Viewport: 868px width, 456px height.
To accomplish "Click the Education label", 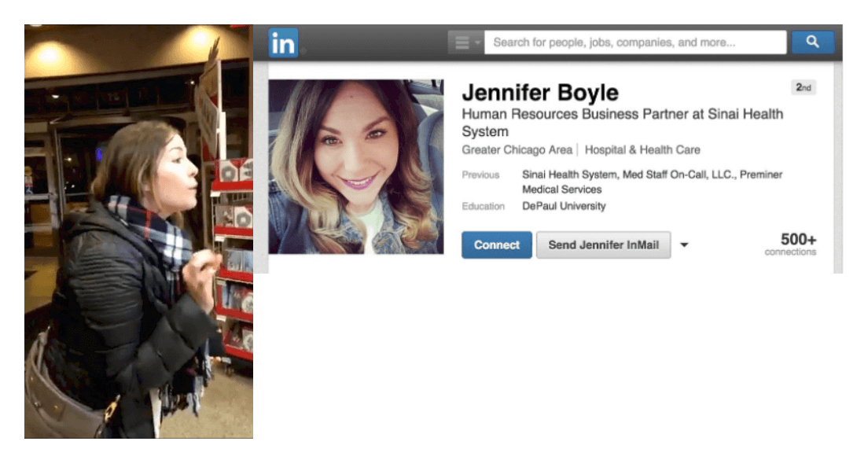I will [x=484, y=207].
